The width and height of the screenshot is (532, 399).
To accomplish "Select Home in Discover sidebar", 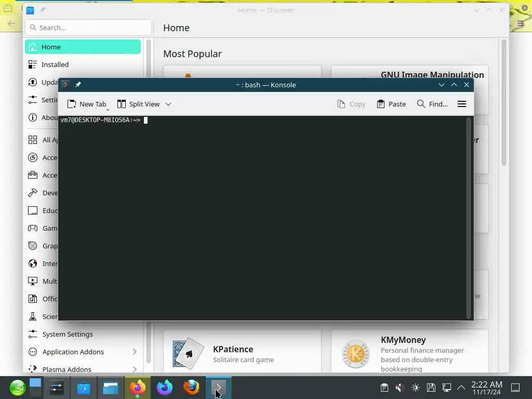I will click(83, 47).
